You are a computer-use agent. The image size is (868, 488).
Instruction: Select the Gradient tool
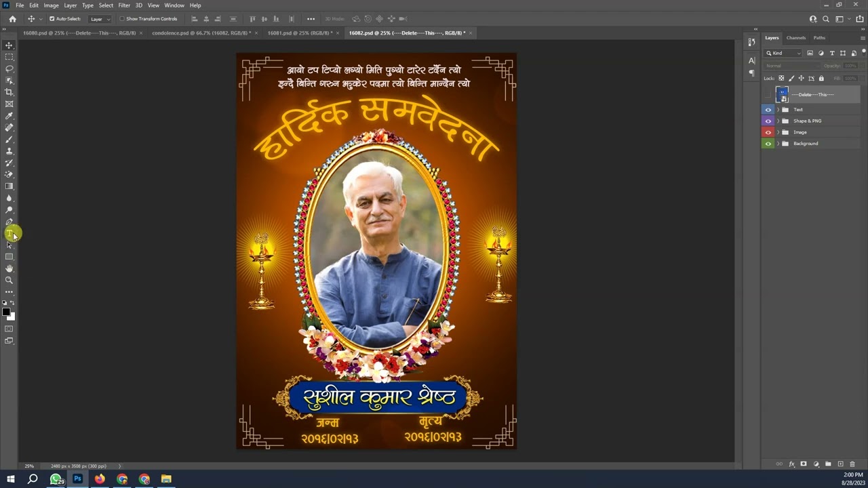pos(9,186)
